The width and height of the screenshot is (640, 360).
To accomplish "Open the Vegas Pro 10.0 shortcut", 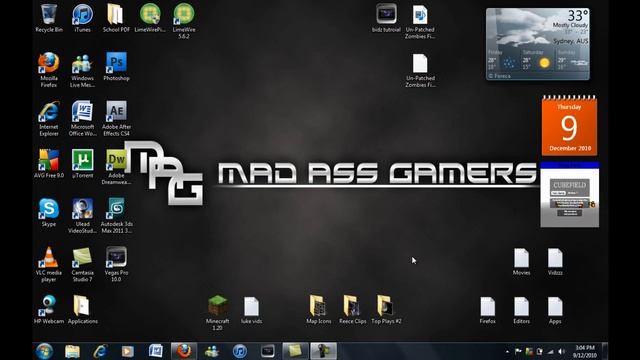I will point(116,264).
